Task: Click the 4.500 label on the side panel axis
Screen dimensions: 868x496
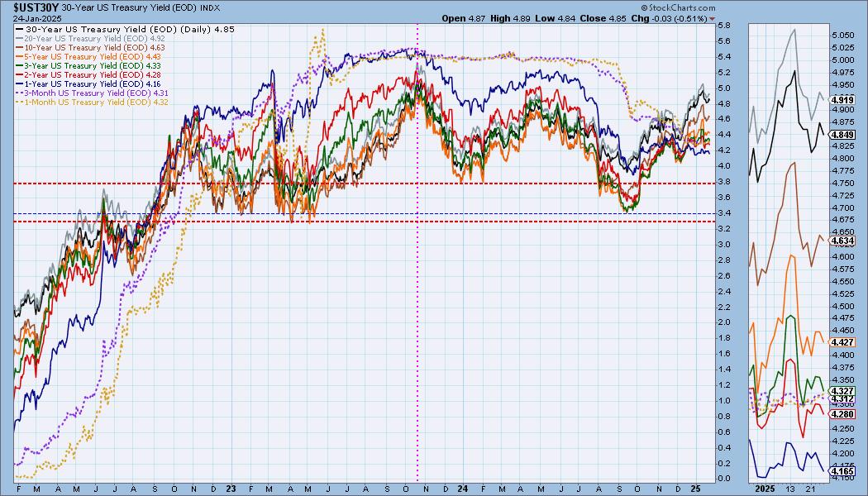Action: tap(842, 306)
